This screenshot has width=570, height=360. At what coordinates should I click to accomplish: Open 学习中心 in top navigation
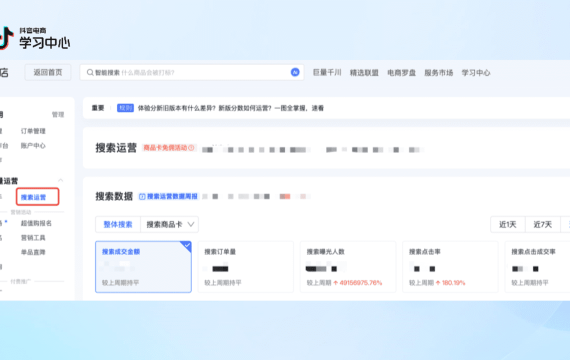point(475,72)
